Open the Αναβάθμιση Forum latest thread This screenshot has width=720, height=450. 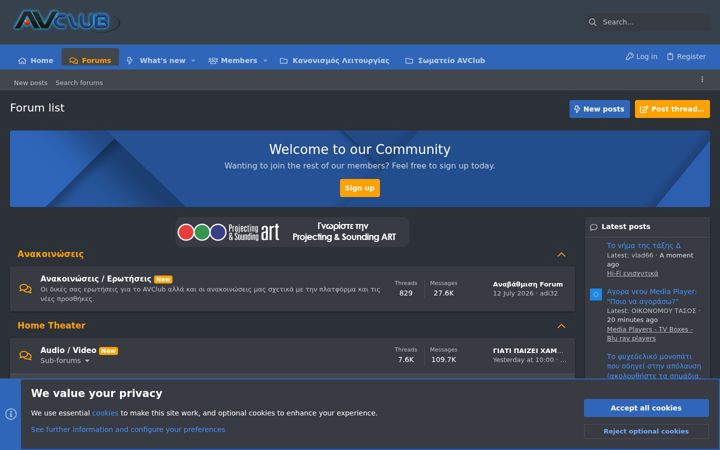pos(528,284)
